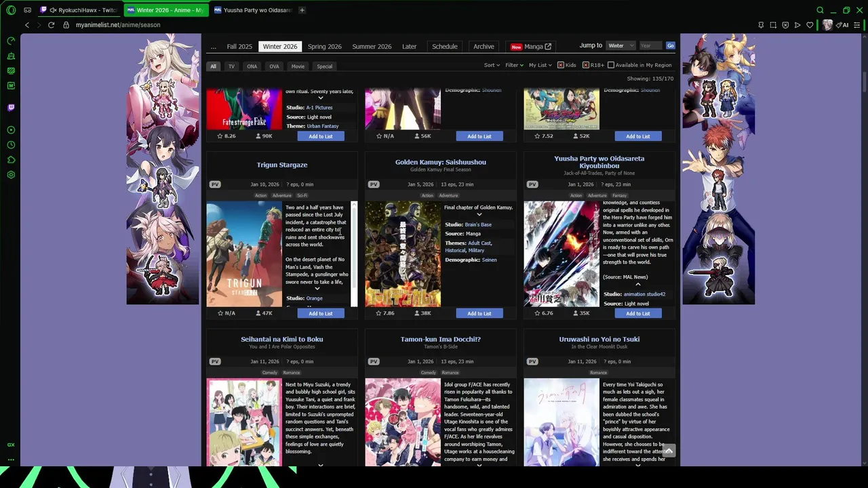
Task: Open the Schedule tab
Action: pos(445,47)
